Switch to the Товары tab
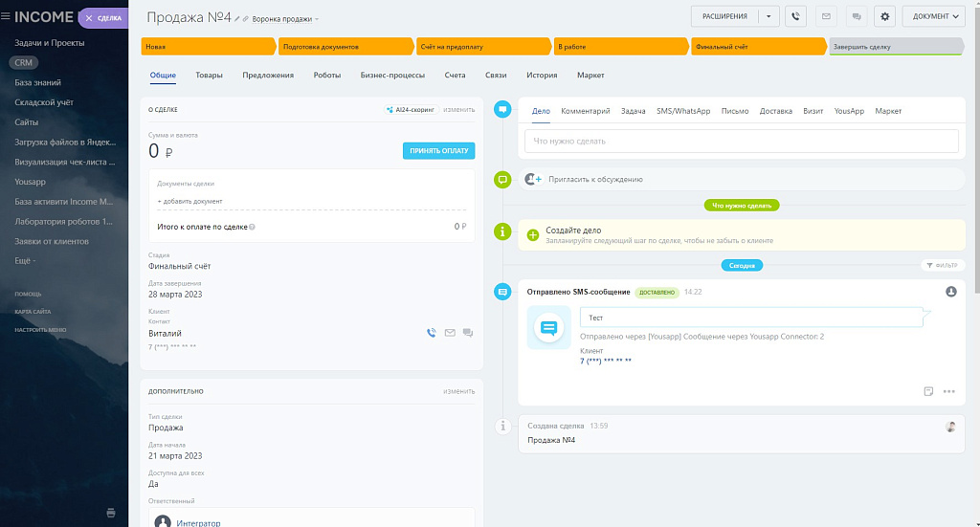 pyautogui.click(x=209, y=75)
